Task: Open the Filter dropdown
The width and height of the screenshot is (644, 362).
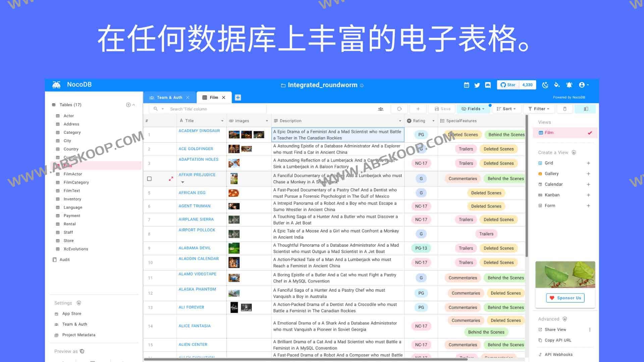Action: (x=538, y=109)
